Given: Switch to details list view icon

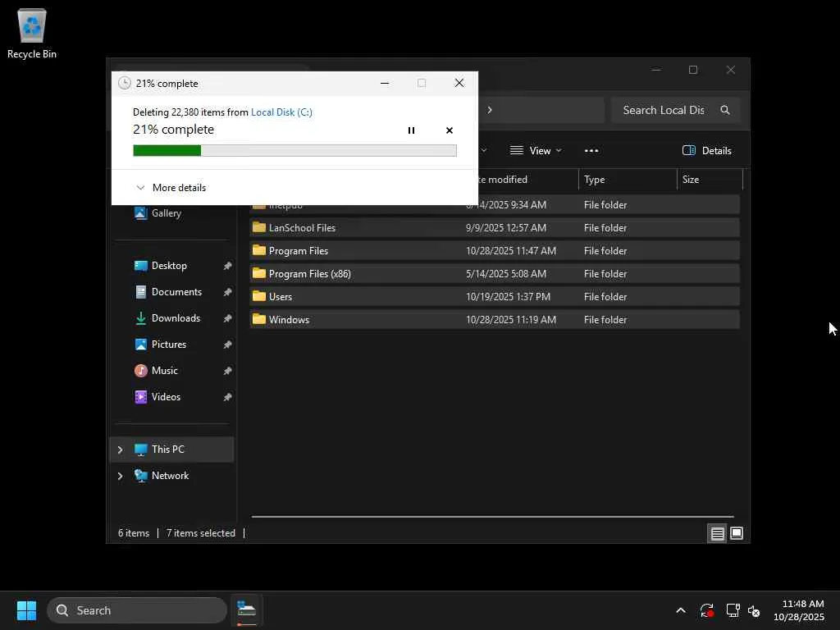Looking at the screenshot, I should coord(717,533).
